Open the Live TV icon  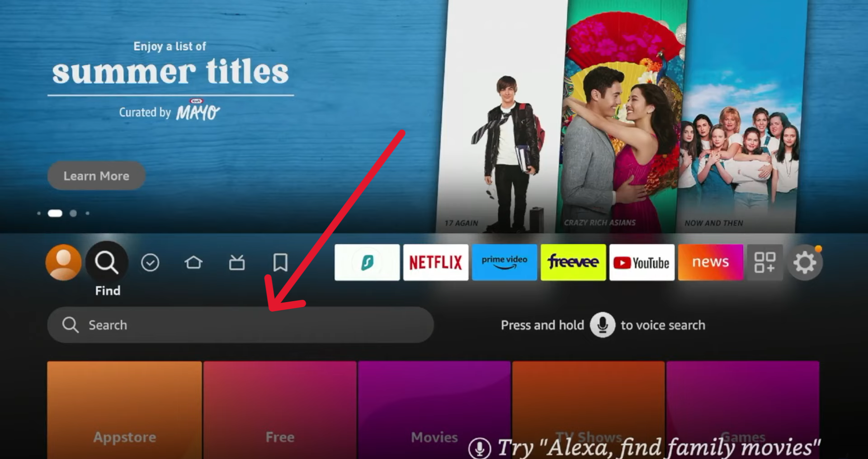(x=237, y=262)
